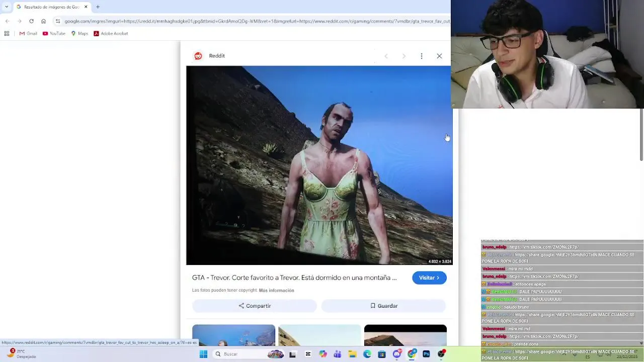Switch to Chrome in the taskbar
Screen dimensions: 644x362
412,354
